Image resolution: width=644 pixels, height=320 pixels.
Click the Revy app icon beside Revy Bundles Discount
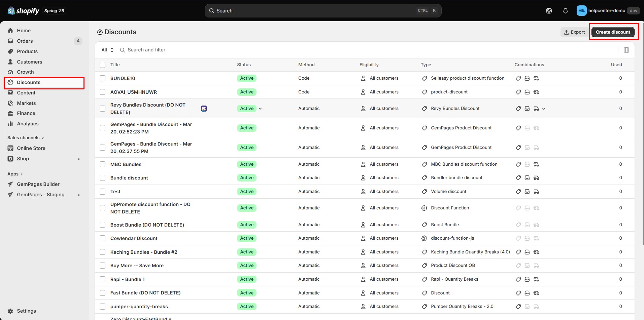pyautogui.click(x=204, y=109)
